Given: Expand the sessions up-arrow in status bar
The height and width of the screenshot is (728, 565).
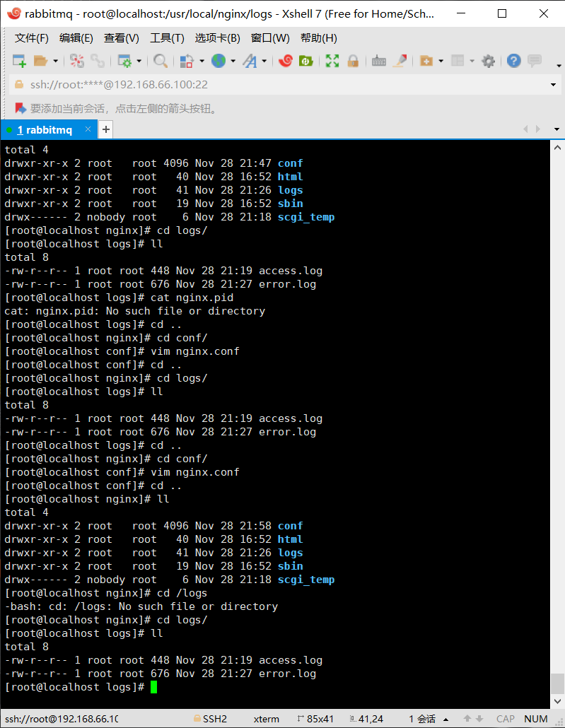Looking at the screenshot, I should [446, 720].
